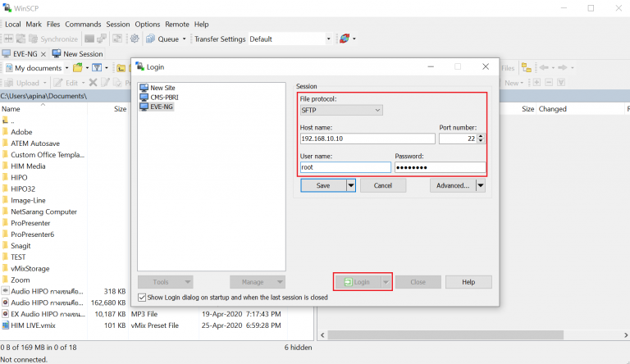Click the filter icon in local panel
Viewport: 630px width, 364px height.
(x=97, y=68)
